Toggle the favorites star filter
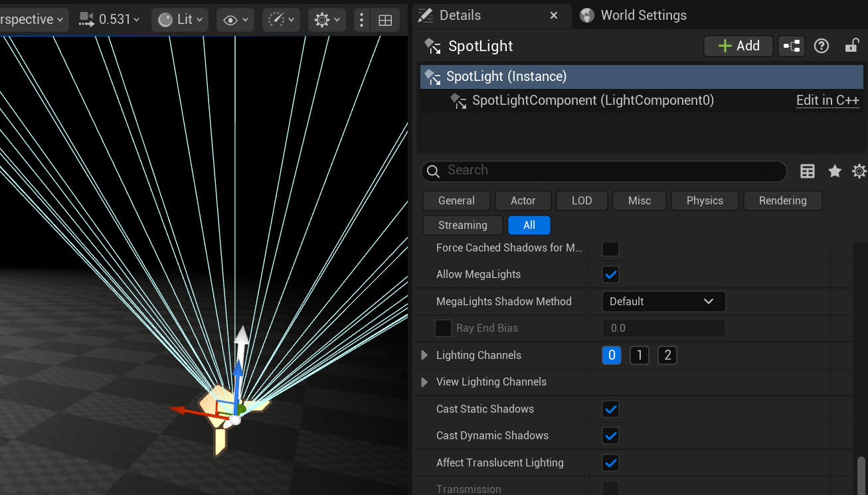Viewport: 868px width, 495px height. click(835, 171)
